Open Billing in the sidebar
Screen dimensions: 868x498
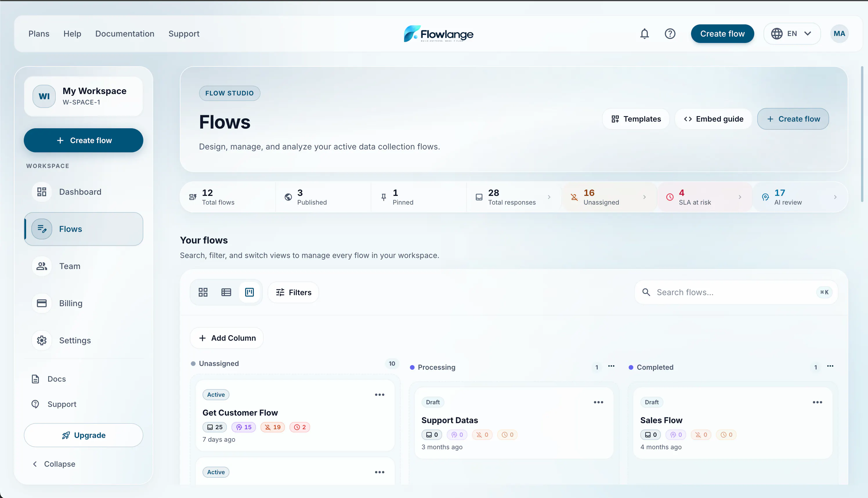point(84,303)
